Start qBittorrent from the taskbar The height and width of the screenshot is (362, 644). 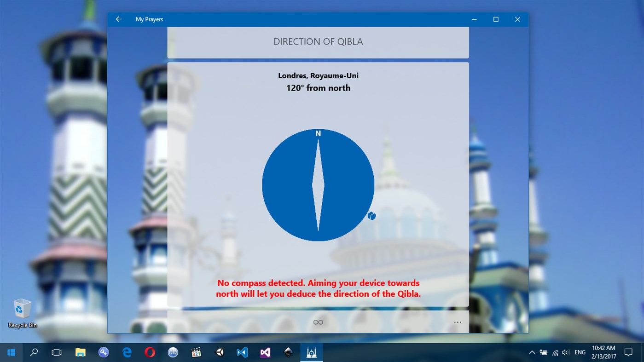173,352
